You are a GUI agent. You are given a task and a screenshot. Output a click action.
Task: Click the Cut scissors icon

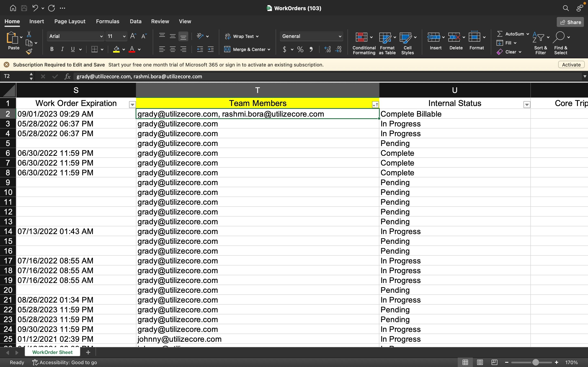coord(29,34)
